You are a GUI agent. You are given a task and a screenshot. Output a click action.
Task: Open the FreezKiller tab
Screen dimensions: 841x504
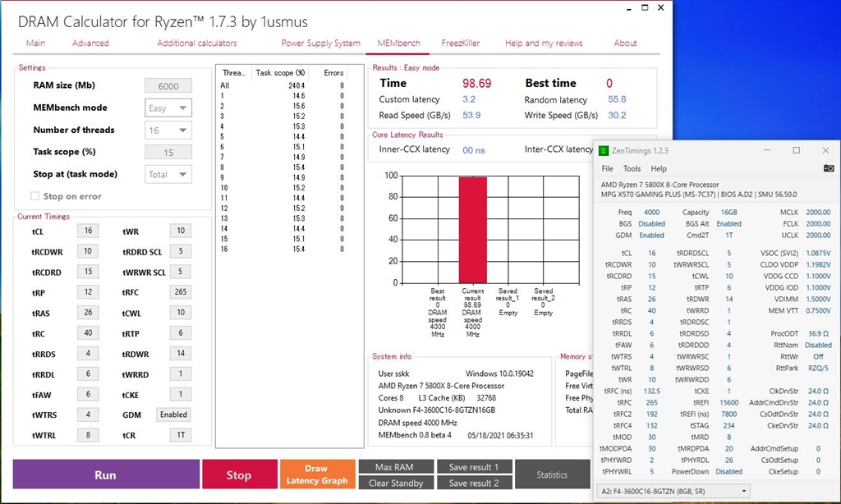[x=461, y=43]
